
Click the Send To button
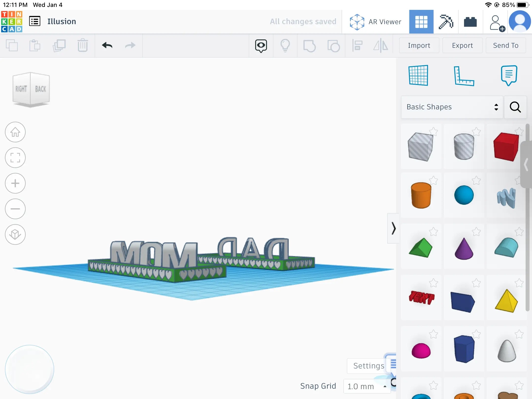tap(506, 45)
